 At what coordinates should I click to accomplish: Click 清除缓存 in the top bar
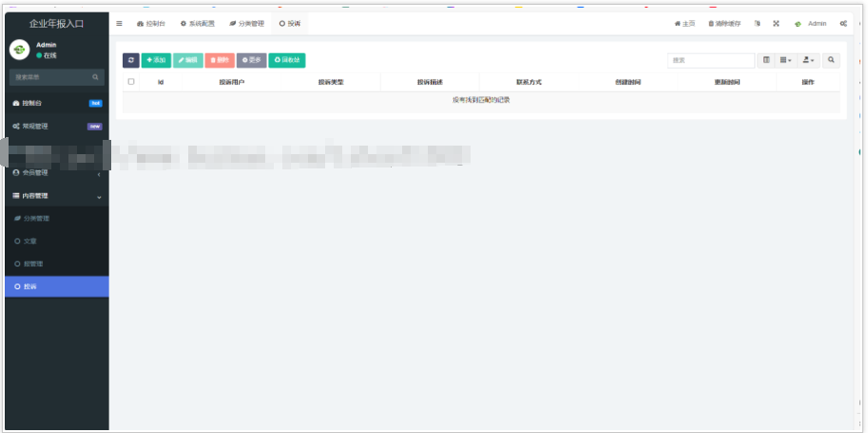[x=724, y=23]
